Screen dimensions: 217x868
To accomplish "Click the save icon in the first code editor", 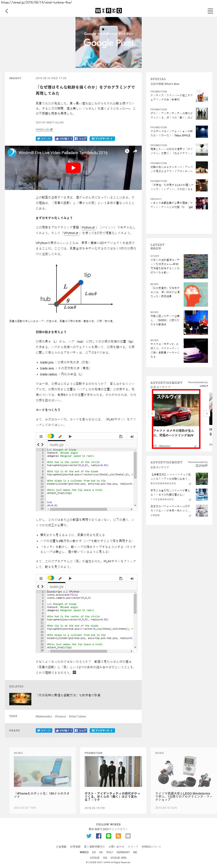I will 121,436.
